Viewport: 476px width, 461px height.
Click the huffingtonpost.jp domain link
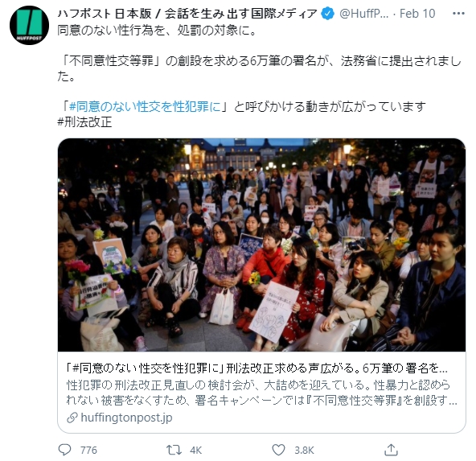[126, 418]
